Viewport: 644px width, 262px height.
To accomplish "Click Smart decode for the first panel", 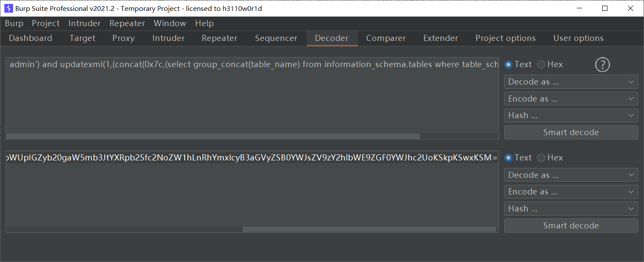I will (x=571, y=133).
